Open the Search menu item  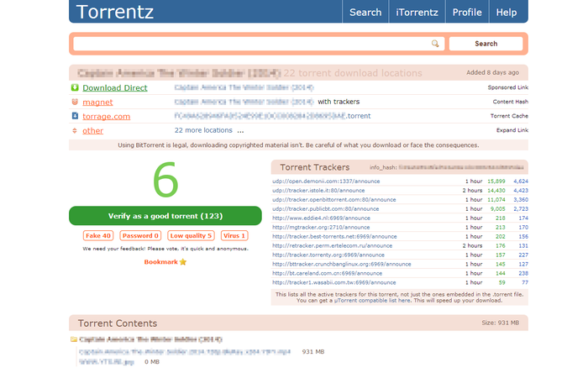pos(365,12)
